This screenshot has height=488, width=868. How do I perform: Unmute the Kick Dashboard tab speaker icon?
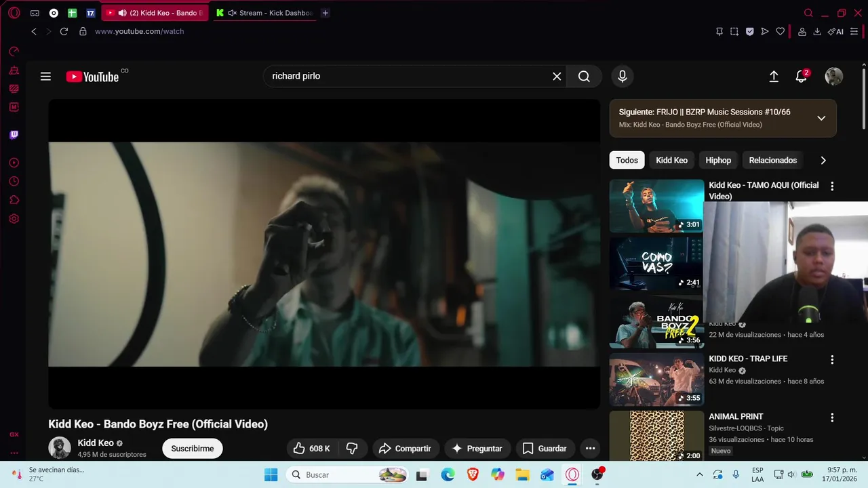[233, 13]
